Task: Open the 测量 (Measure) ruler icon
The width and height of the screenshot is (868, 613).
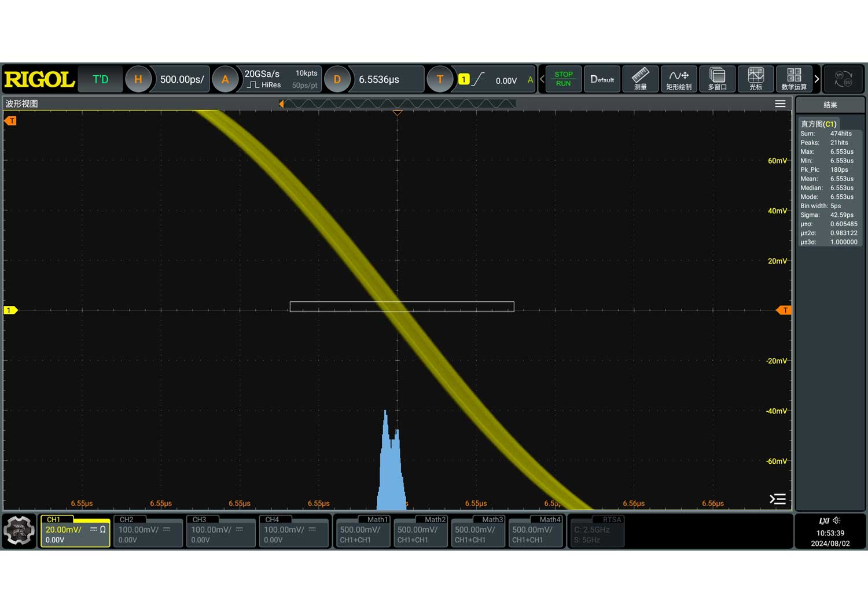Action: tap(640, 79)
